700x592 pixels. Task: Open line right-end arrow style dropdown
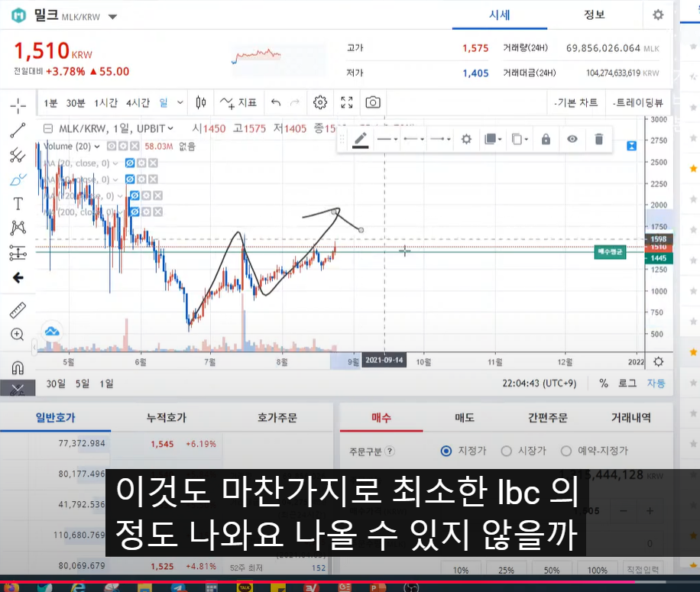(440, 139)
